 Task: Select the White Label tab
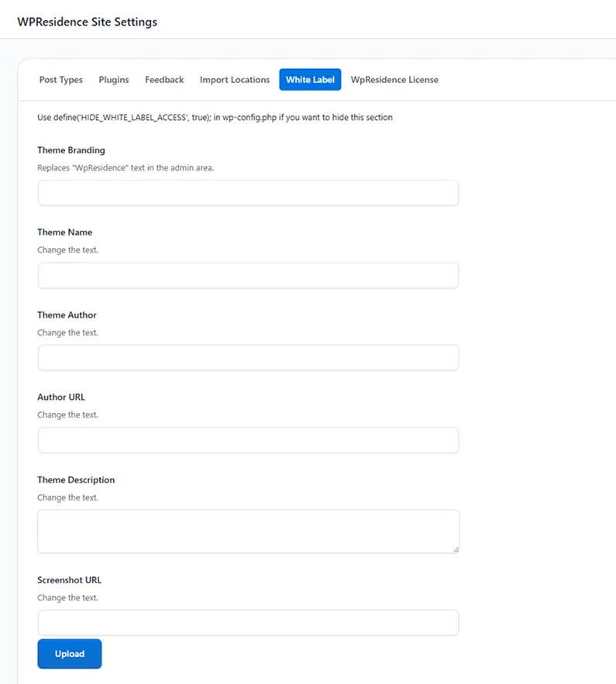[x=310, y=80]
